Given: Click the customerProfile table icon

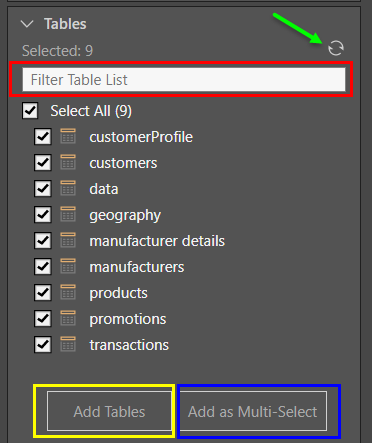Looking at the screenshot, I should point(68,136).
